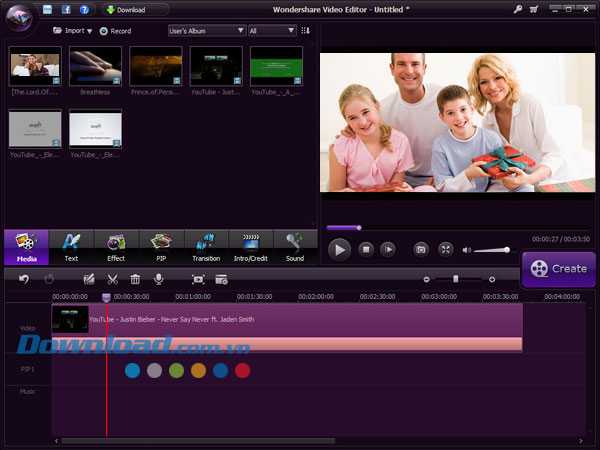This screenshot has width=600, height=450.
Task: Expand the User's Album dropdown
Action: pos(206,31)
